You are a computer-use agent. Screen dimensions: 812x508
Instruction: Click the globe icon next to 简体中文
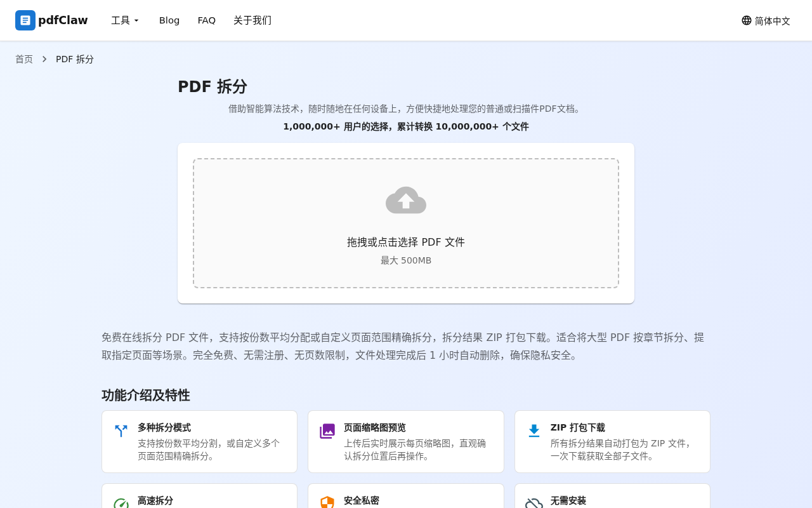745,20
